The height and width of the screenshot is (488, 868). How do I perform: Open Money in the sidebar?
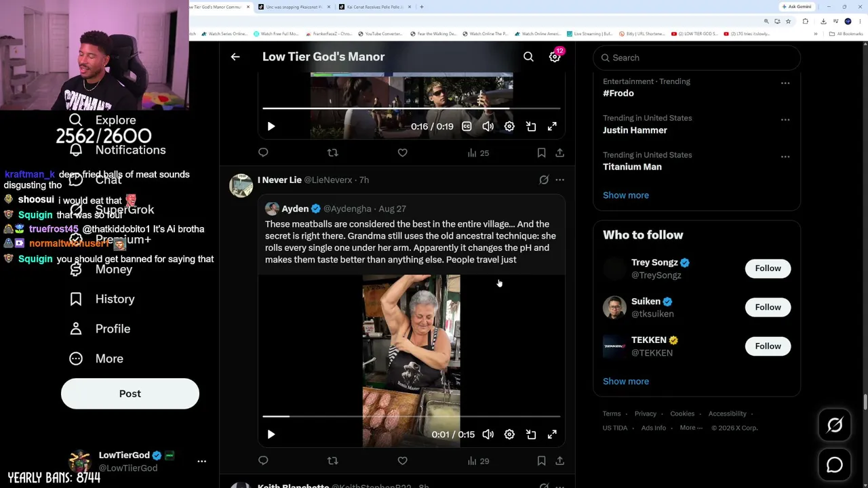(101, 269)
